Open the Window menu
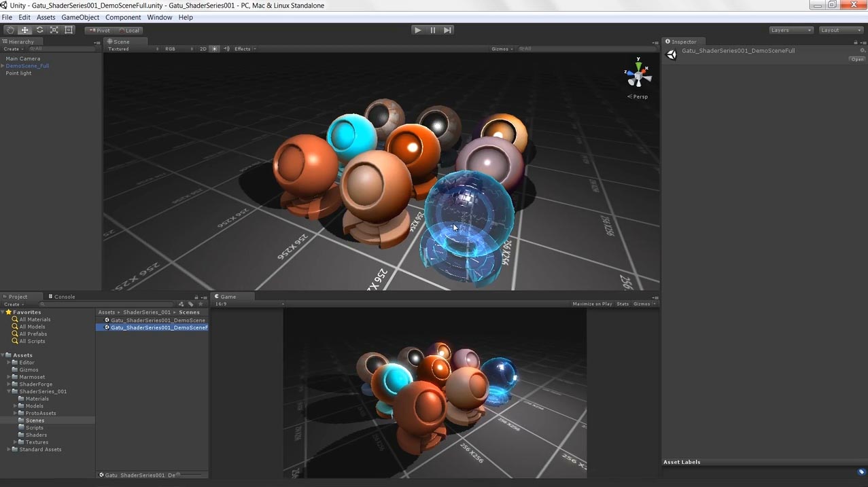This screenshot has width=868, height=487. pos(160,18)
